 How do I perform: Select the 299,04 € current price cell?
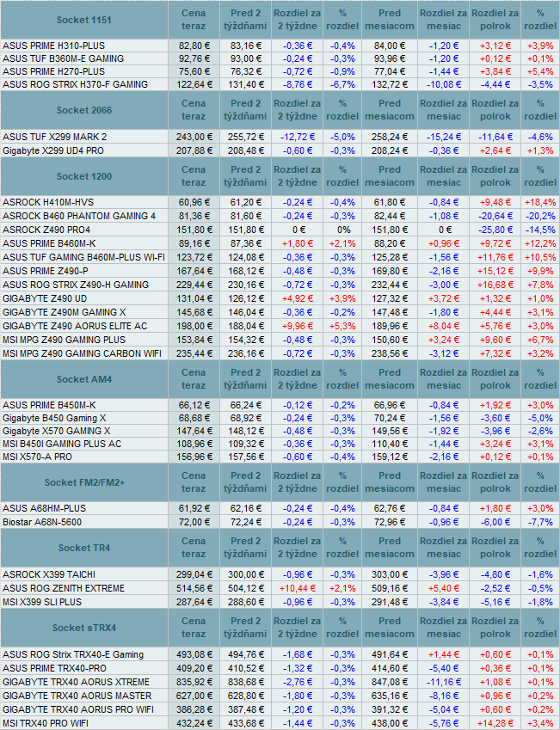click(x=194, y=574)
